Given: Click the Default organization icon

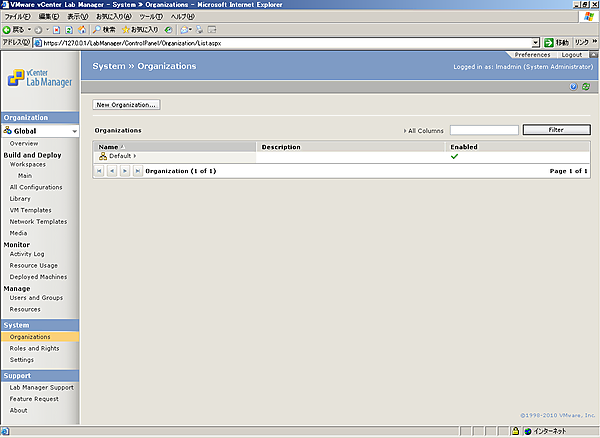Looking at the screenshot, I should point(102,156).
